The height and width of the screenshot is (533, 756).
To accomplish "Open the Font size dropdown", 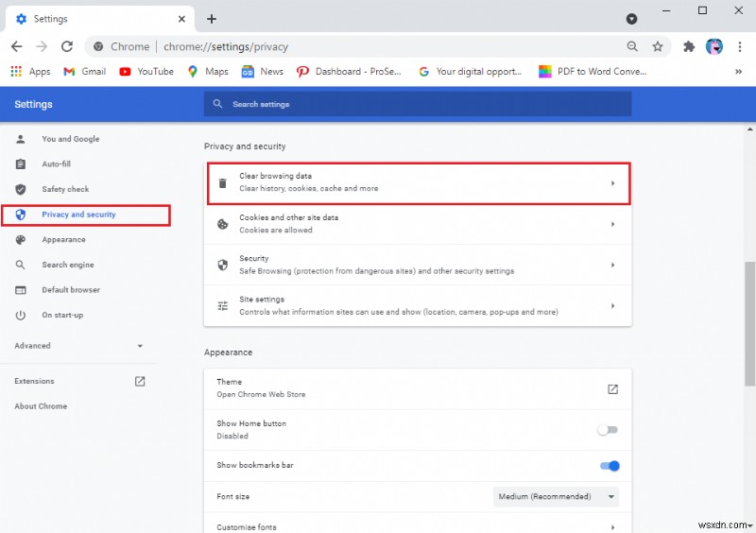I will click(556, 496).
